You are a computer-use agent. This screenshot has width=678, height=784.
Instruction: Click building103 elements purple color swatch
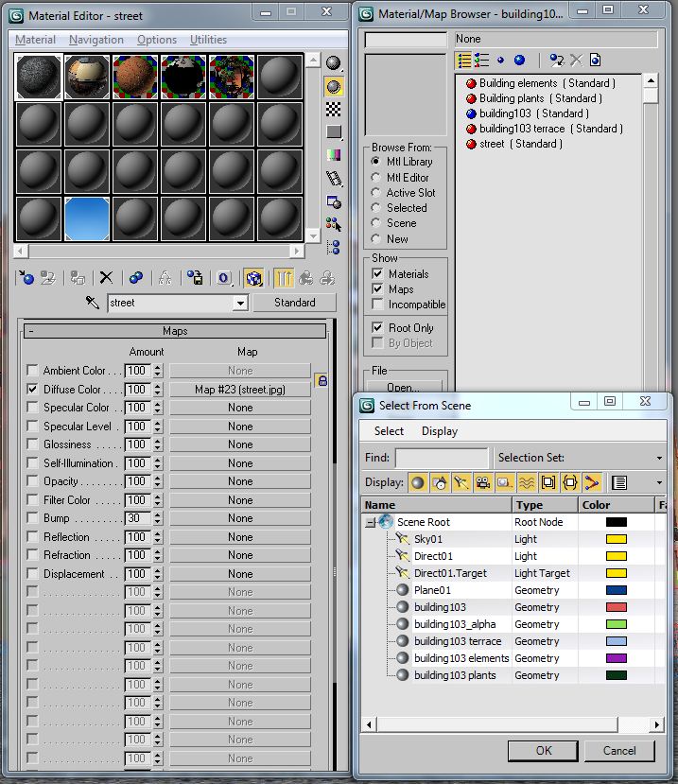(616, 658)
